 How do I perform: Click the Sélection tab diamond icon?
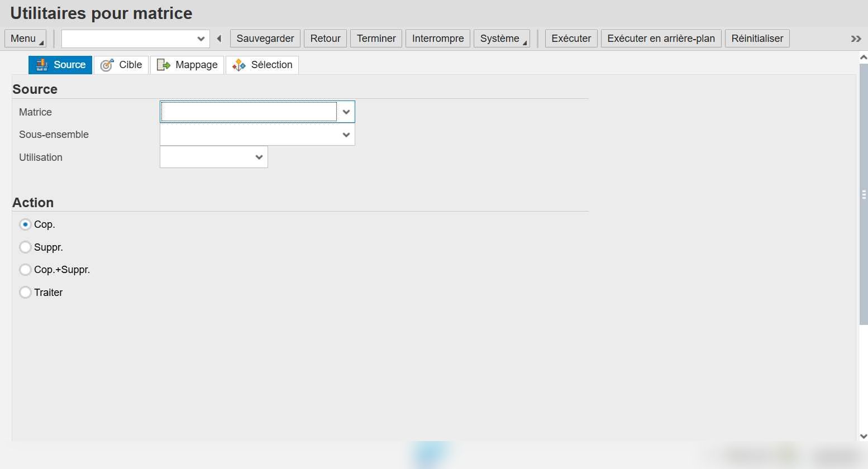tap(239, 65)
